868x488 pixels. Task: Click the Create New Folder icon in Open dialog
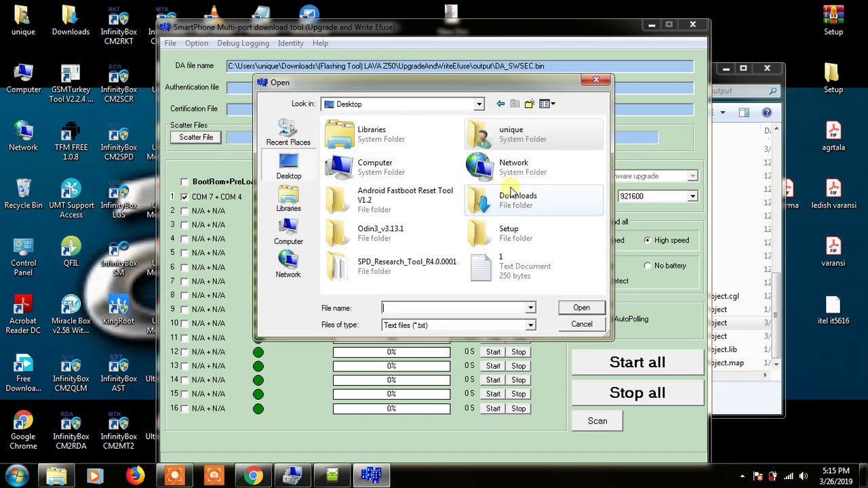tap(530, 104)
